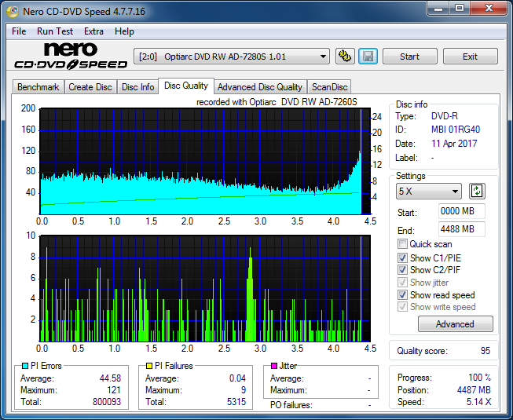
Task: Switch to the Benchmark tab
Action: point(38,87)
